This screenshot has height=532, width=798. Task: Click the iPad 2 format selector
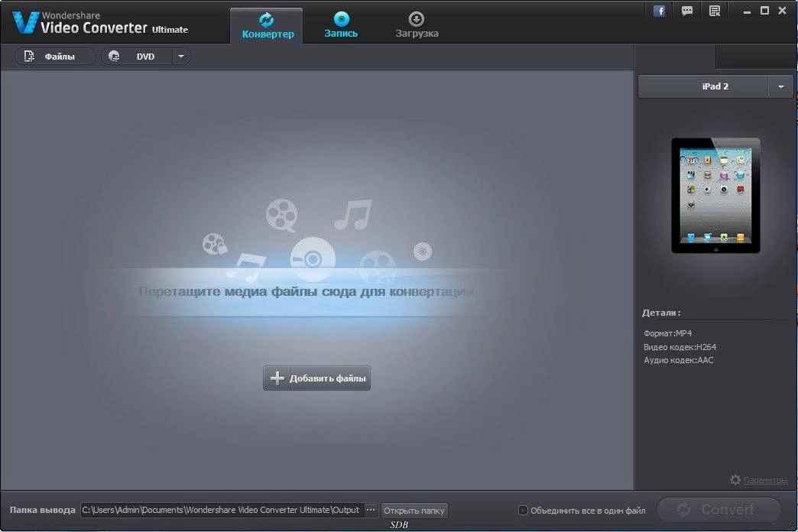point(703,86)
